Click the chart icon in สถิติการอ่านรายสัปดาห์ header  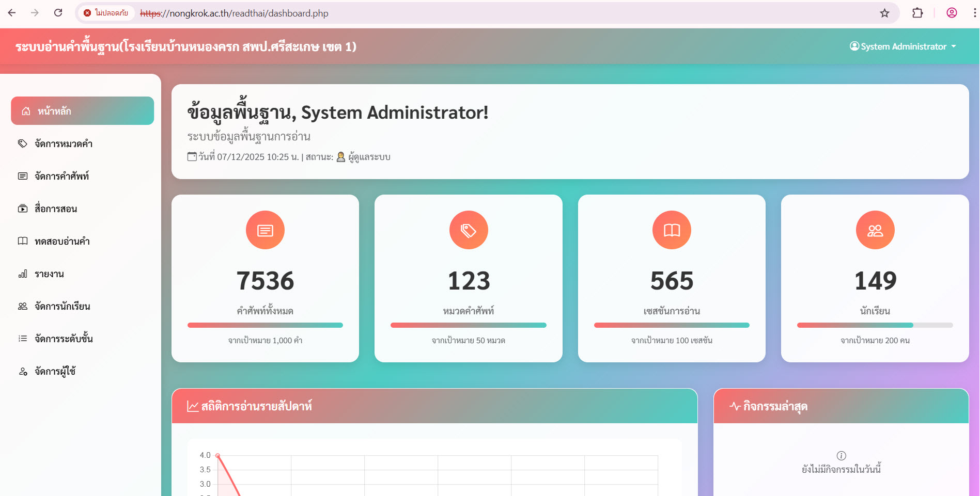coord(193,406)
